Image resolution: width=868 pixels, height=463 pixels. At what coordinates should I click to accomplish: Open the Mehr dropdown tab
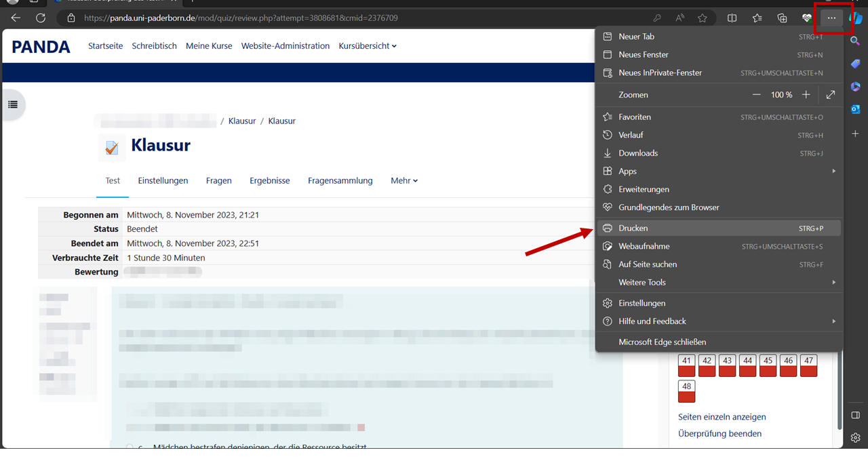[x=404, y=181]
